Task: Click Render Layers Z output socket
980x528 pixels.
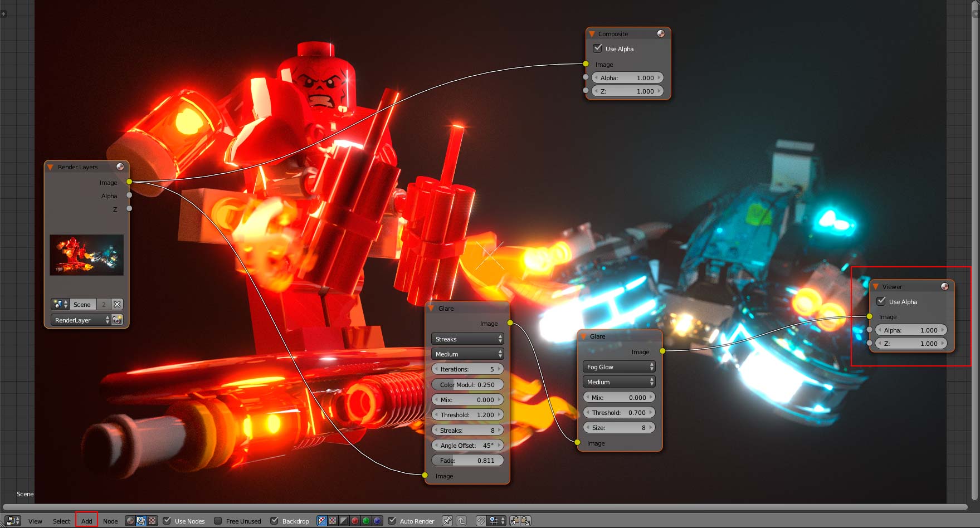Action: click(x=129, y=208)
